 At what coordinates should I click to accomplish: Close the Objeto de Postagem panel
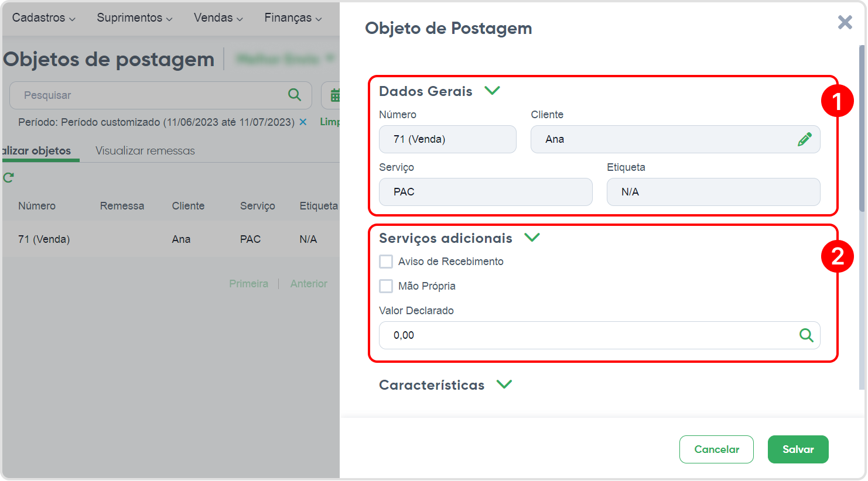[845, 22]
